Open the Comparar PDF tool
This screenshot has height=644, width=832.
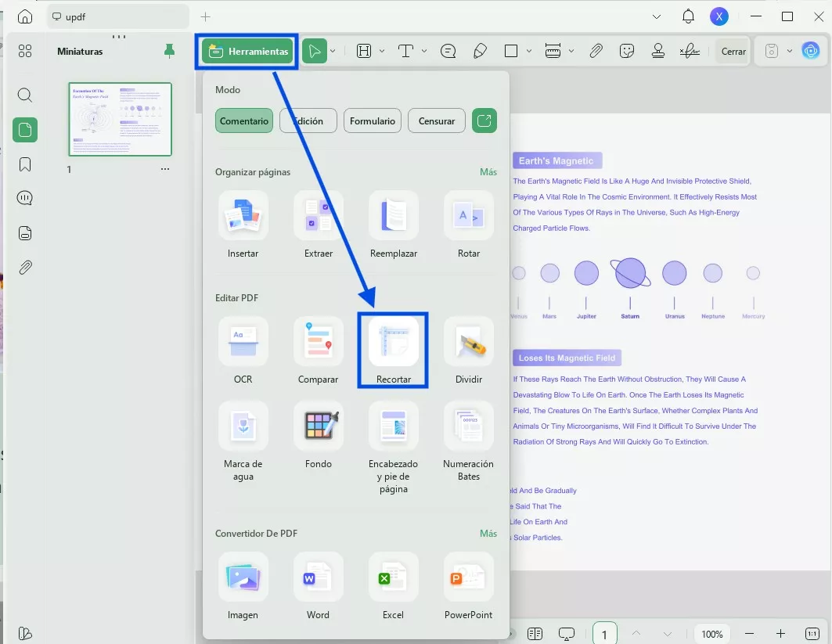319,341
